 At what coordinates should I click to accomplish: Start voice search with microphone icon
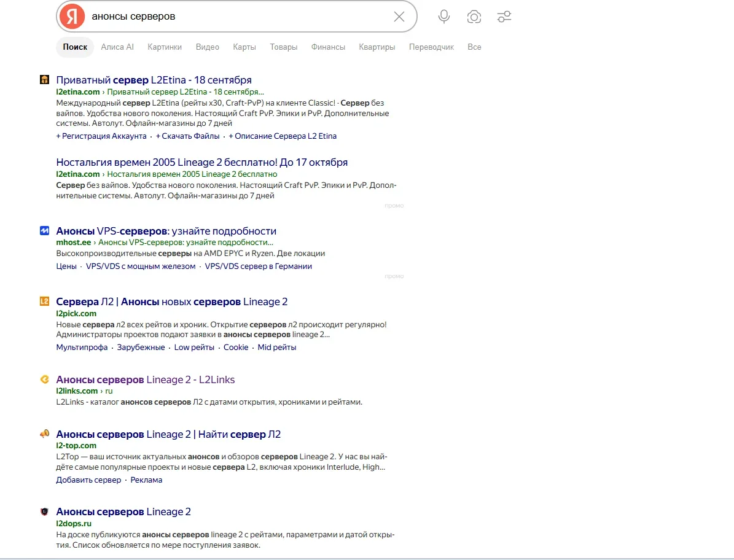coord(443,17)
